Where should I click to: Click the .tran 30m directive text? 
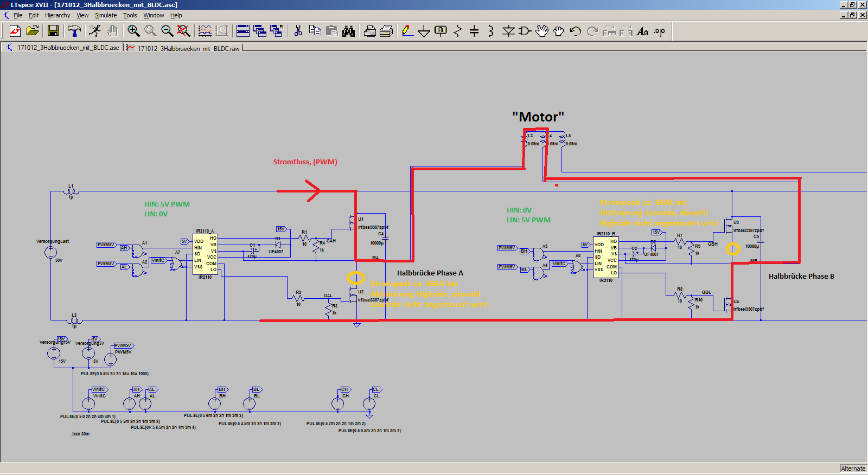[x=80, y=434]
